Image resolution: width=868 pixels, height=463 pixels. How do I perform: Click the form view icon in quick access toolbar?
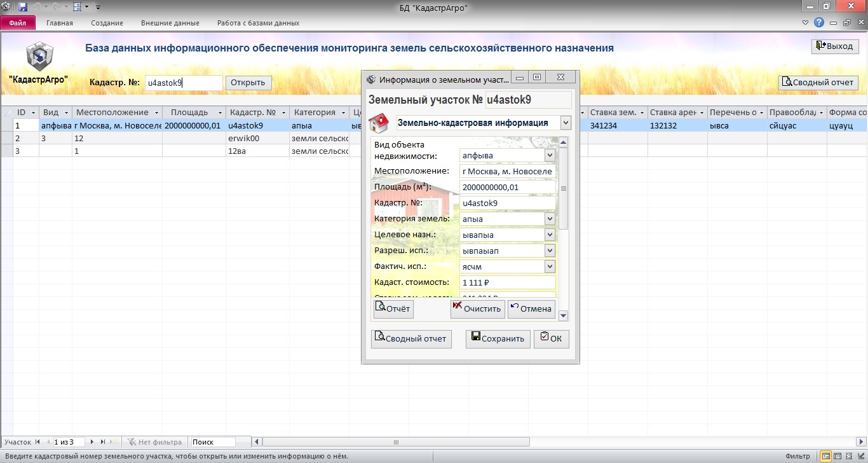(77, 7)
